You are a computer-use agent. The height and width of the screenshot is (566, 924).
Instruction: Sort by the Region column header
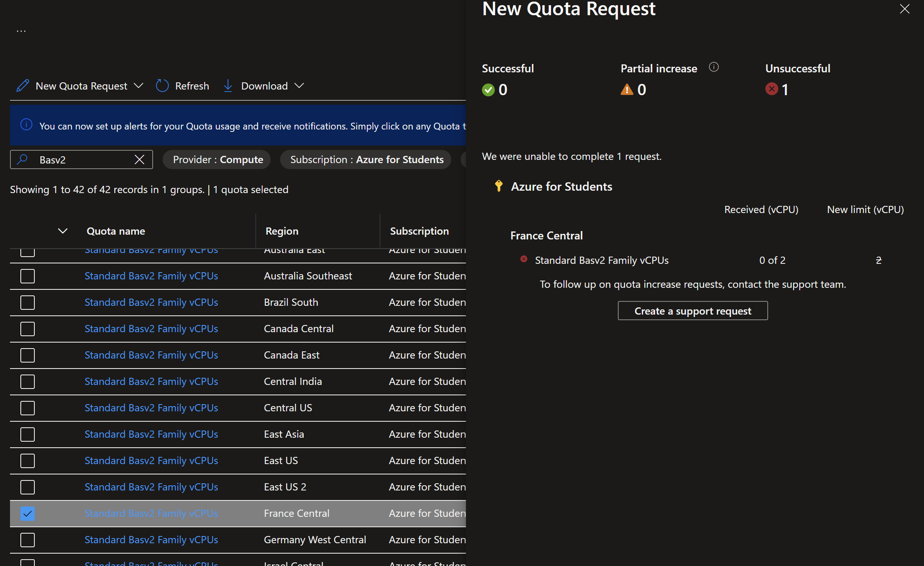tap(282, 231)
